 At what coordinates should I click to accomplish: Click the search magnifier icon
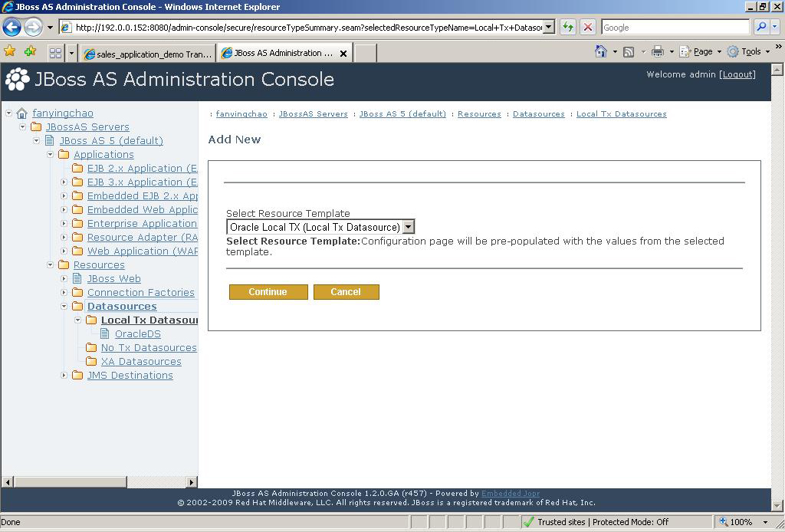(x=761, y=27)
